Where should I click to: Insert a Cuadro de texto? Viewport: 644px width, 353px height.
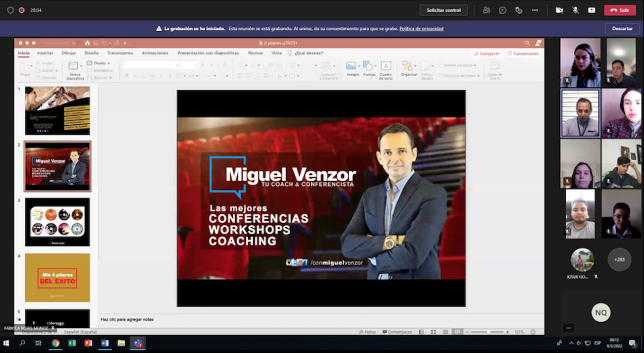(386, 70)
